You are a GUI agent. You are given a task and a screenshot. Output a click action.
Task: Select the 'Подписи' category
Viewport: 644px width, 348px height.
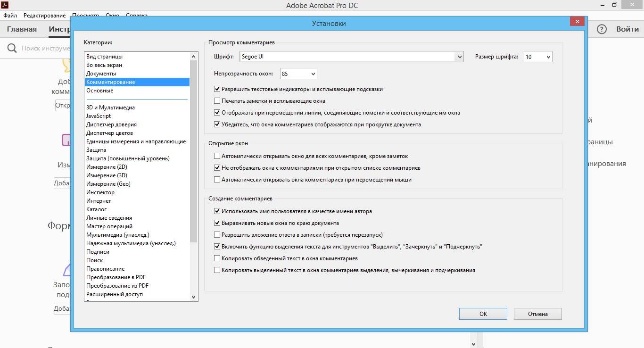click(137, 252)
